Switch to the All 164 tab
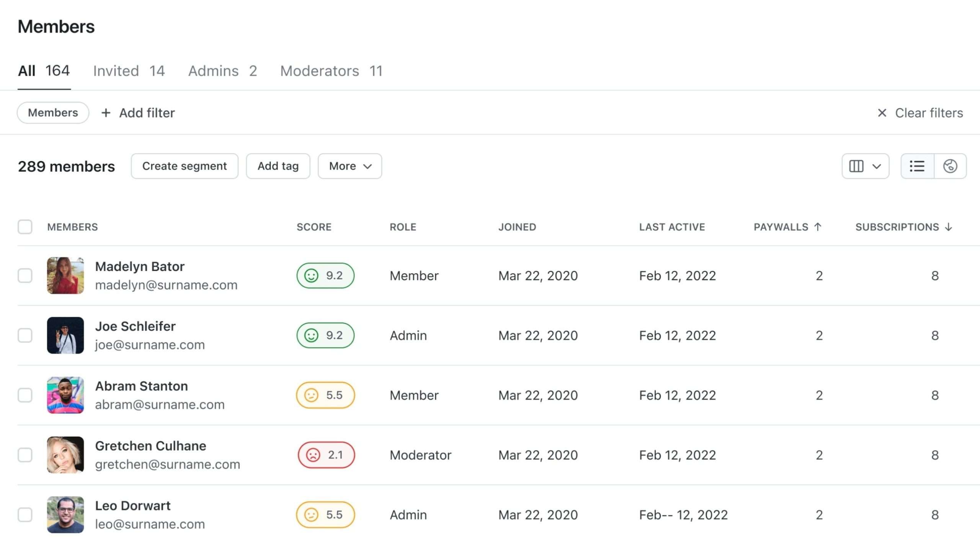This screenshot has width=980, height=543. 44,71
